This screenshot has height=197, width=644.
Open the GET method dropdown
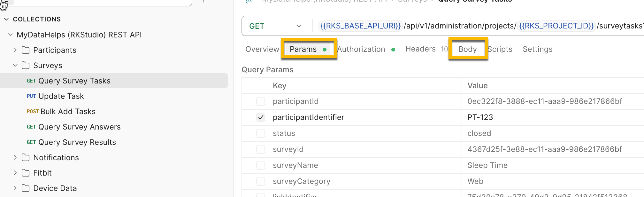click(x=275, y=26)
